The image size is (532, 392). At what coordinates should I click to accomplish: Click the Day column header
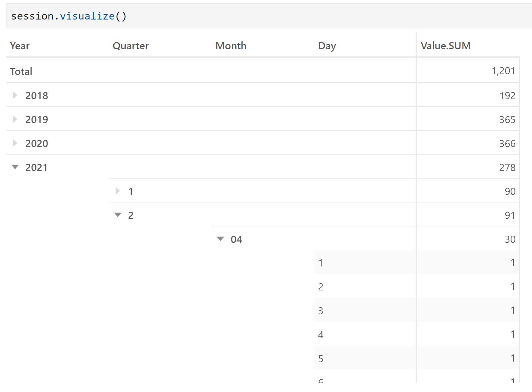pyautogui.click(x=327, y=46)
